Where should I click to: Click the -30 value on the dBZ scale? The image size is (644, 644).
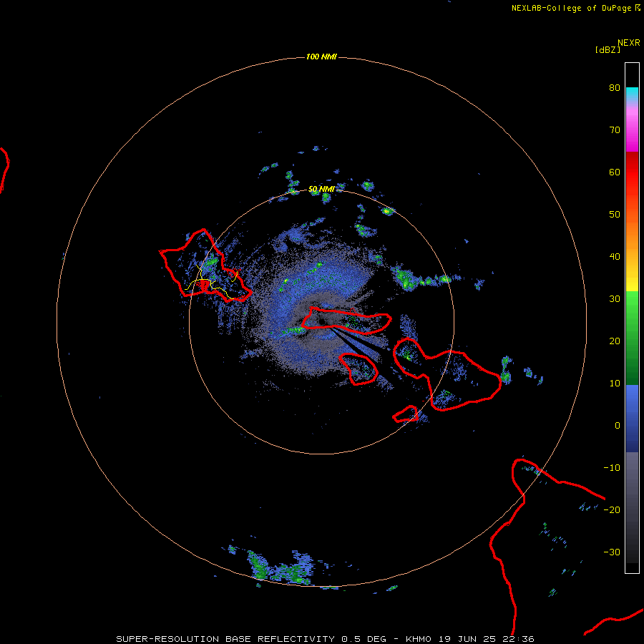click(612, 552)
